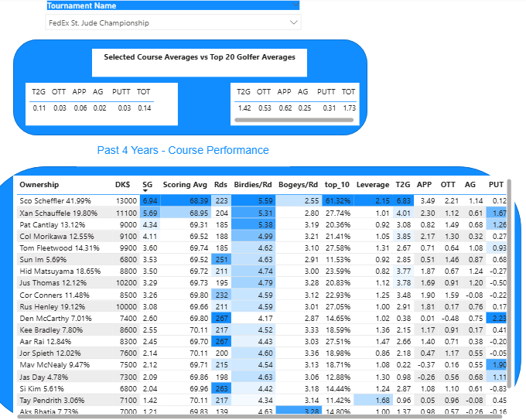Image resolution: width=526 pixels, height=420 pixels.
Task: Select the Jas Day 4.78% row
Action: (261, 377)
